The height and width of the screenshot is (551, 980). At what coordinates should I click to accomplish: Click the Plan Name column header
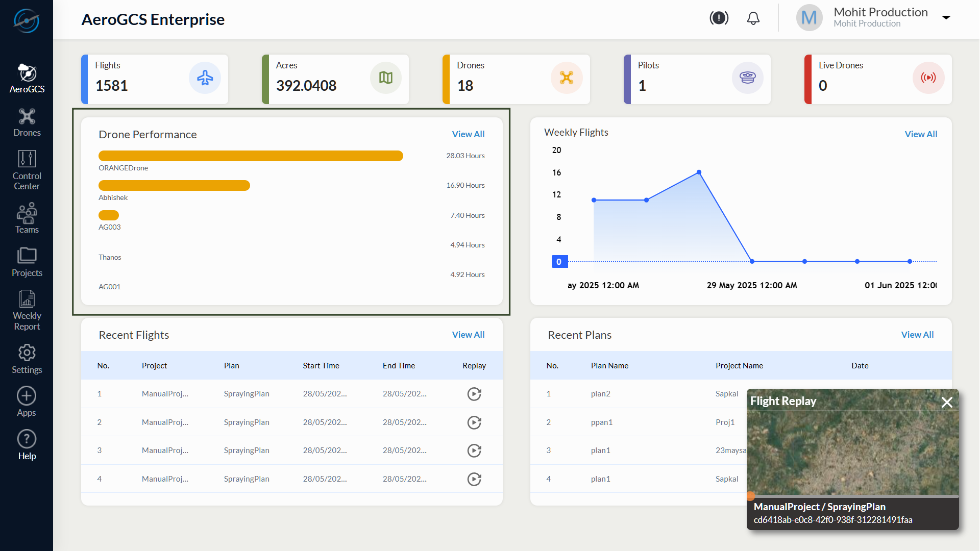[609, 366]
